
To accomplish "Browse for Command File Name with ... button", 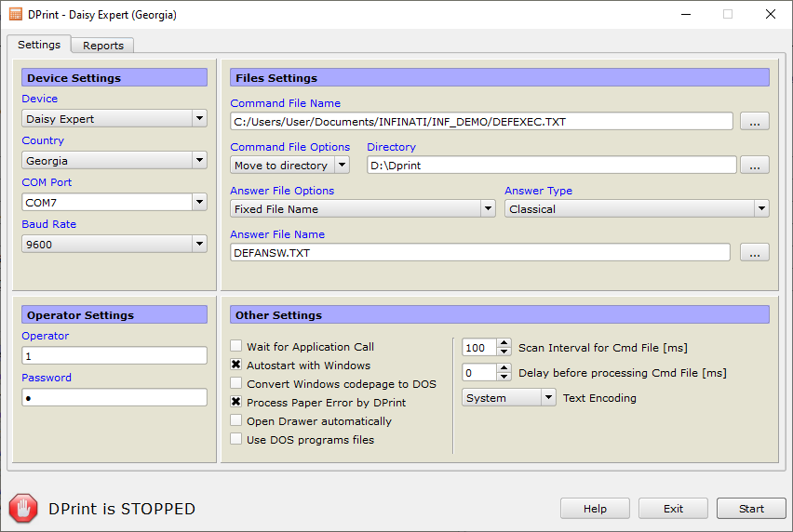I will pos(755,121).
